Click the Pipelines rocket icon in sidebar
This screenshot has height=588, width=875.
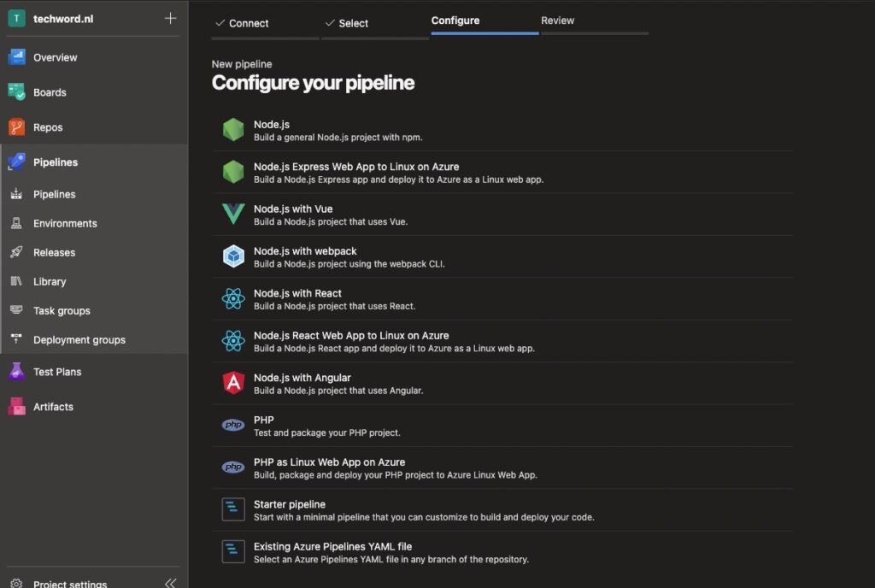[16, 162]
